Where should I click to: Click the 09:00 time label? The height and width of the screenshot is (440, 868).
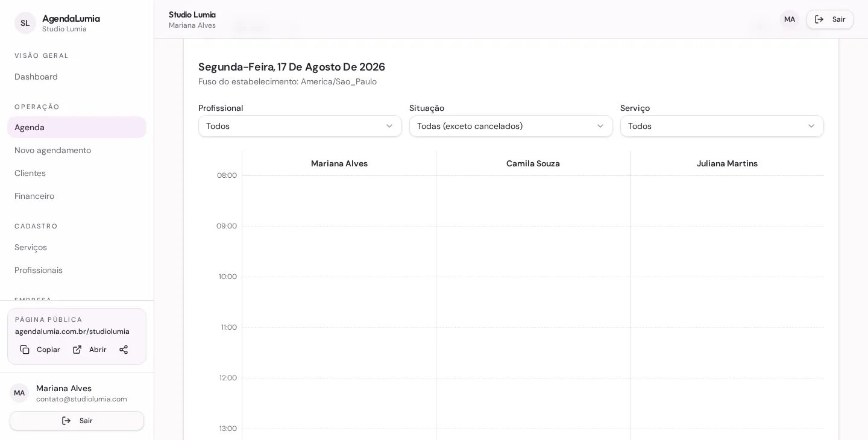pyautogui.click(x=227, y=226)
